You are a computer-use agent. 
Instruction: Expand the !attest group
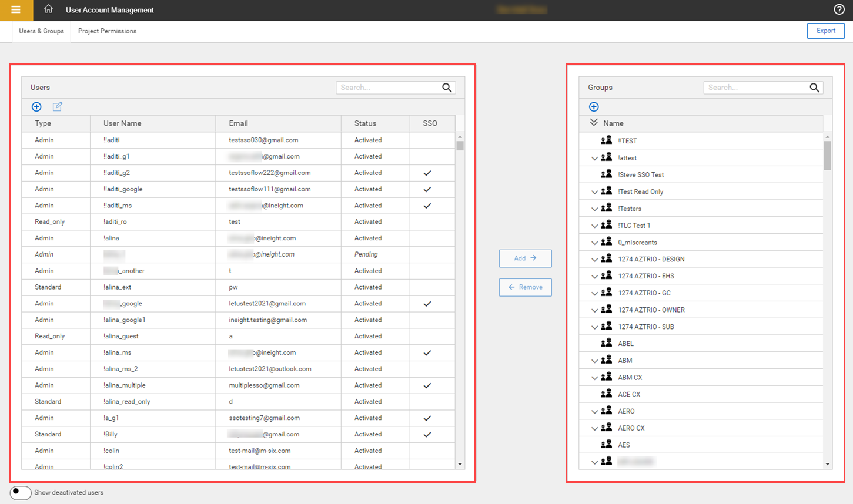tap(594, 158)
